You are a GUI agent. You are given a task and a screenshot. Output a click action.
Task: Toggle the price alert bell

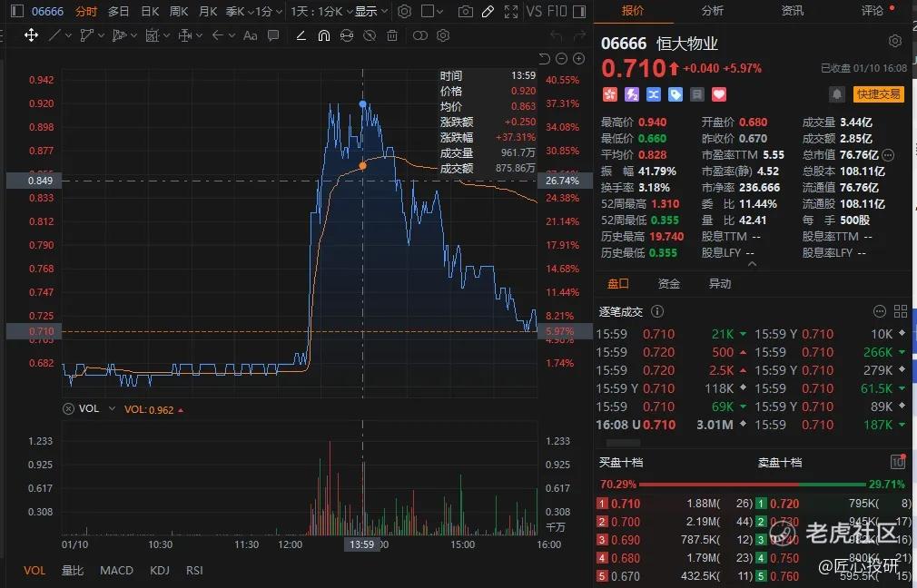coord(837,94)
